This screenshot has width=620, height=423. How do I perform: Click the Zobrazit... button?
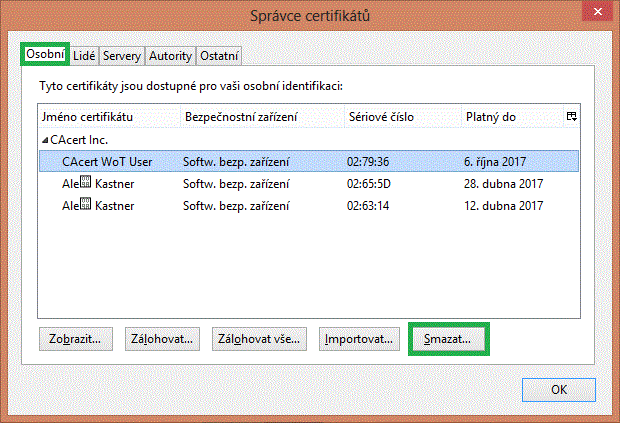tap(76, 339)
